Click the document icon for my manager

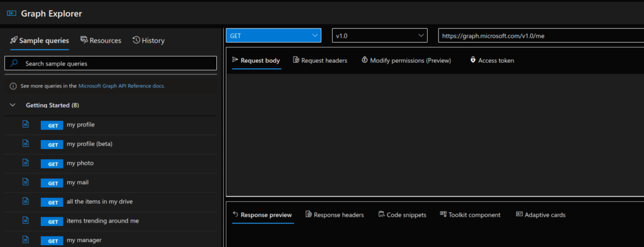click(25, 239)
